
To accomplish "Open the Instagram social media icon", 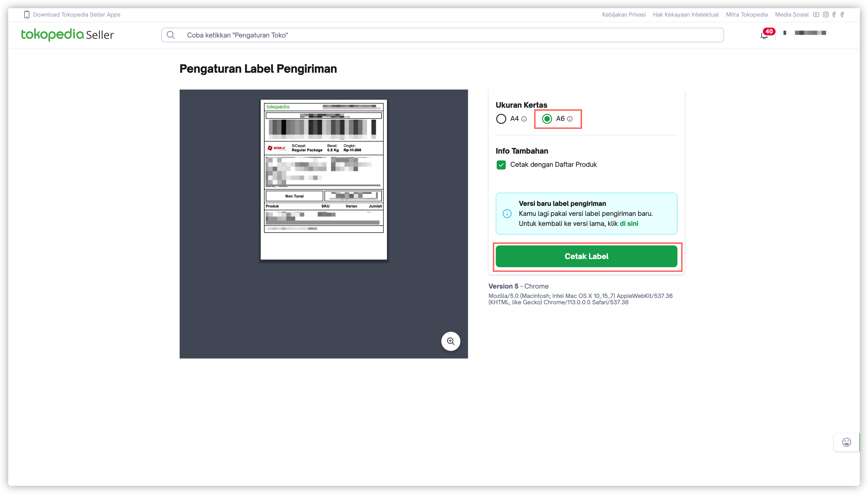I will click(826, 15).
